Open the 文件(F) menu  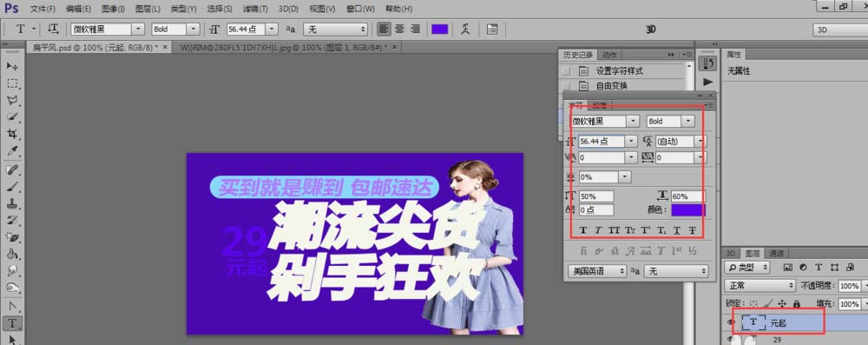pyautogui.click(x=43, y=9)
